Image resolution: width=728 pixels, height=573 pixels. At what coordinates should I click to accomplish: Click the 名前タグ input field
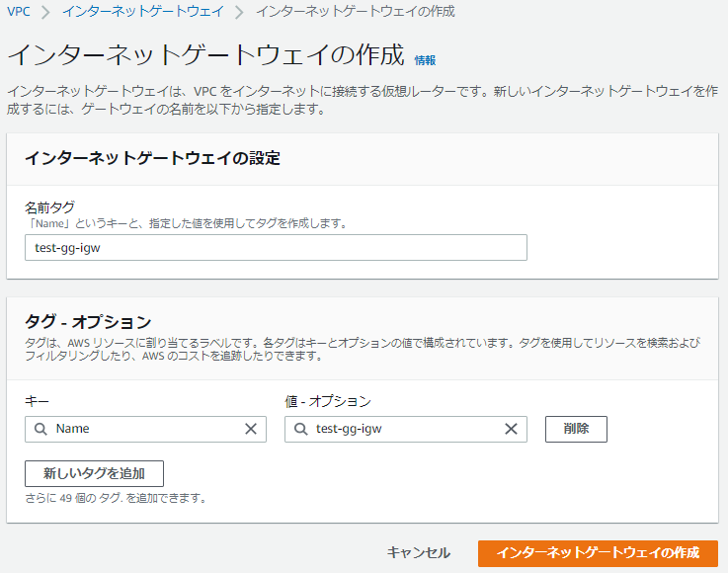pos(276,248)
